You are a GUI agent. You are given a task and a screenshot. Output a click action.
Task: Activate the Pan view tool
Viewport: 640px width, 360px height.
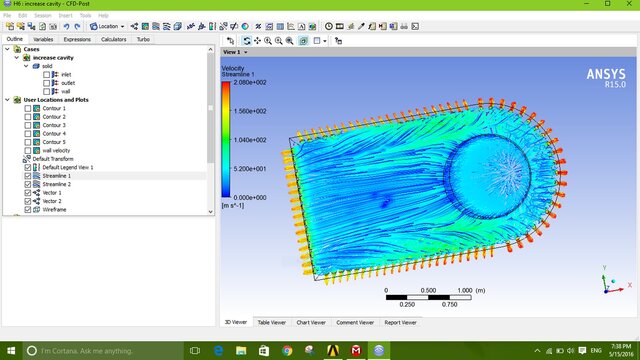(257, 41)
